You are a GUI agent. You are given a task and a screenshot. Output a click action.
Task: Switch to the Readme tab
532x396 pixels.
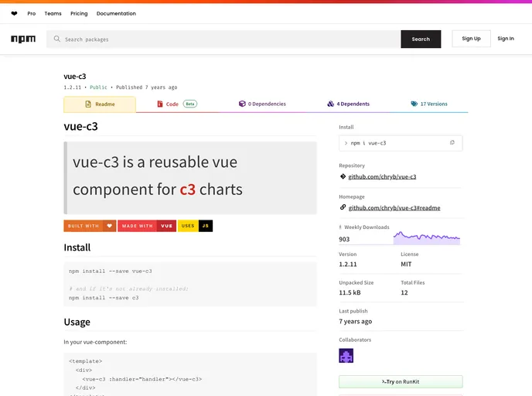click(100, 104)
